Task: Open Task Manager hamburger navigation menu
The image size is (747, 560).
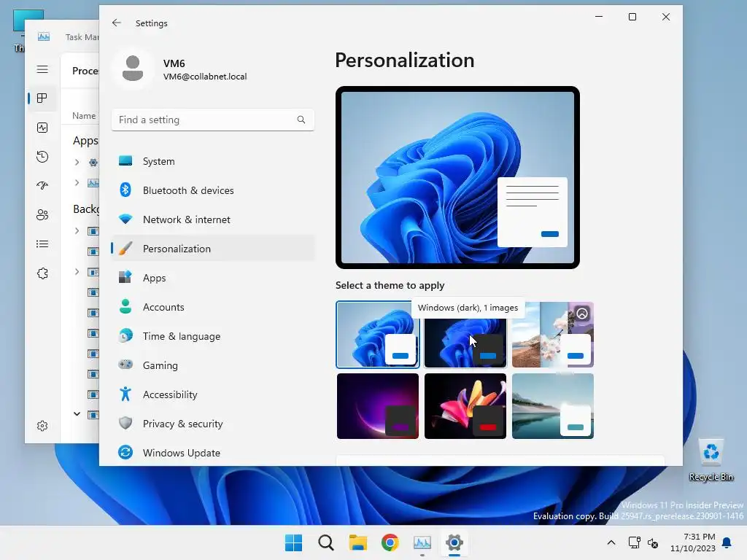Action: click(42, 69)
